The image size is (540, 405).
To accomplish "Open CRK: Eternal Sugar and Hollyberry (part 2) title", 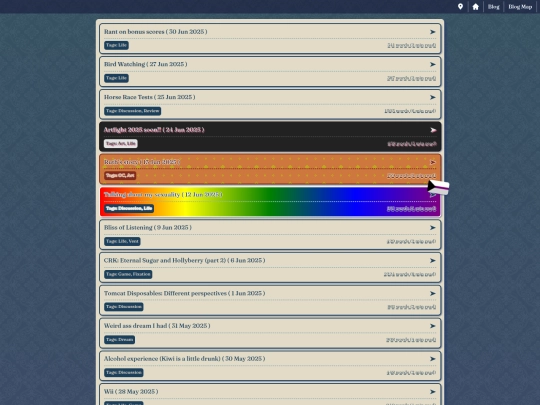I will coord(185,260).
